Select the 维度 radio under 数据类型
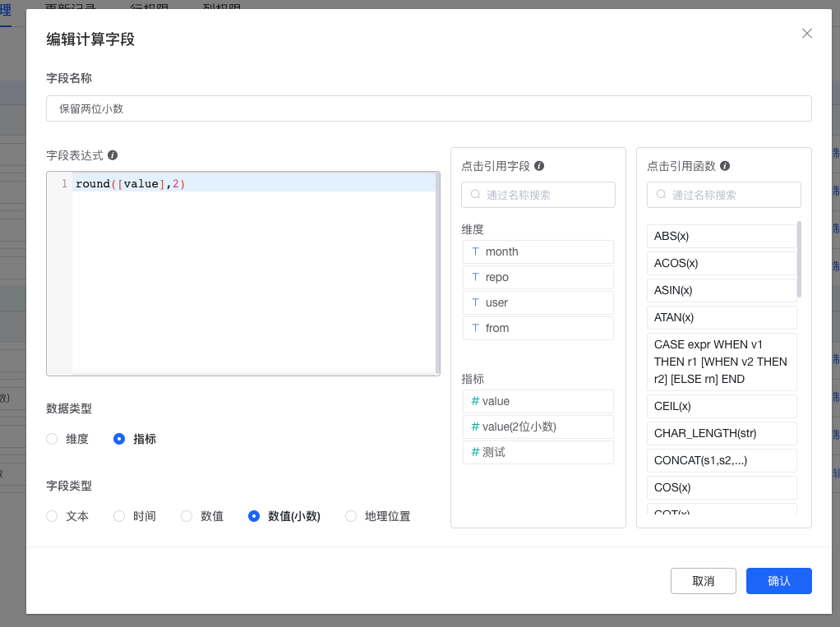This screenshot has width=840, height=627. [x=51, y=438]
